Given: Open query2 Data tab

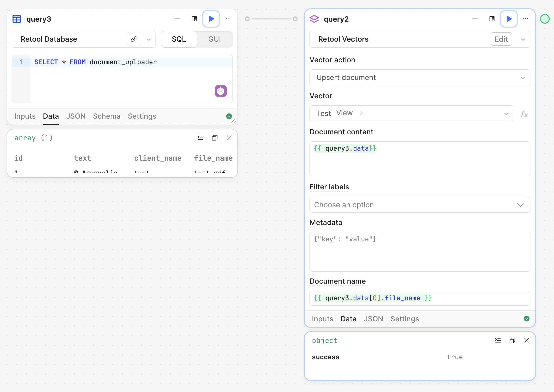Looking at the screenshot, I should pos(349,319).
